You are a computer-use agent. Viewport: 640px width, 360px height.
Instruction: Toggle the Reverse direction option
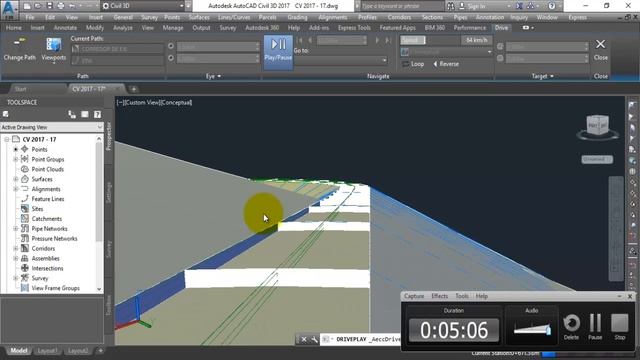[x=446, y=64]
